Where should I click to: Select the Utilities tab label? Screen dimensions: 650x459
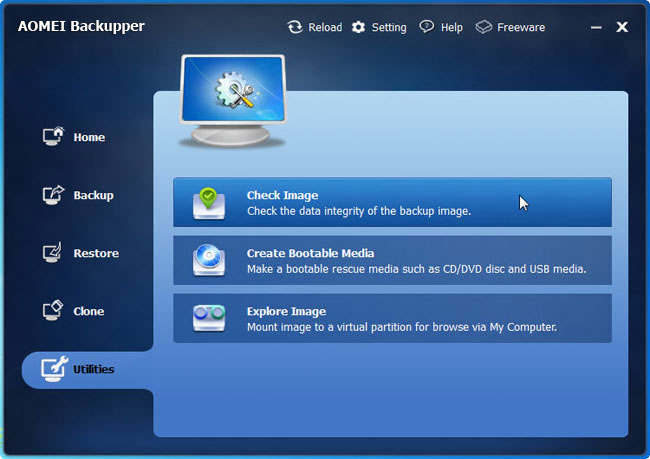coord(94,369)
